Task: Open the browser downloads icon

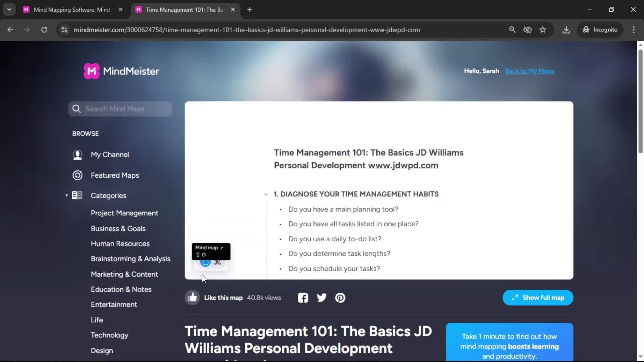Action: pyautogui.click(x=566, y=30)
